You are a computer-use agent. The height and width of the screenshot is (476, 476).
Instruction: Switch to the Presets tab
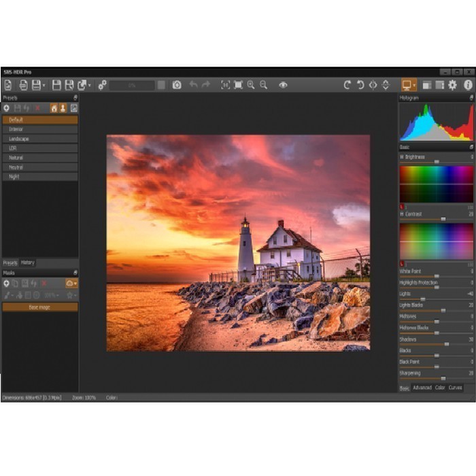point(10,262)
